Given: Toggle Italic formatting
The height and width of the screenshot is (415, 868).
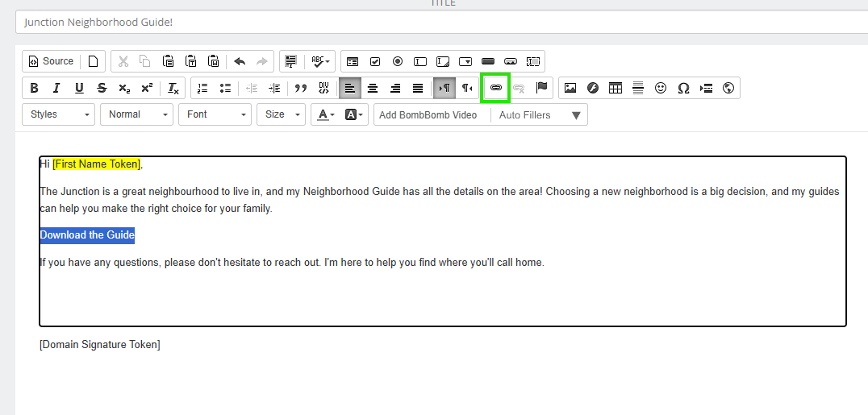Looking at the screenshot, I should (x=56, y=88).
